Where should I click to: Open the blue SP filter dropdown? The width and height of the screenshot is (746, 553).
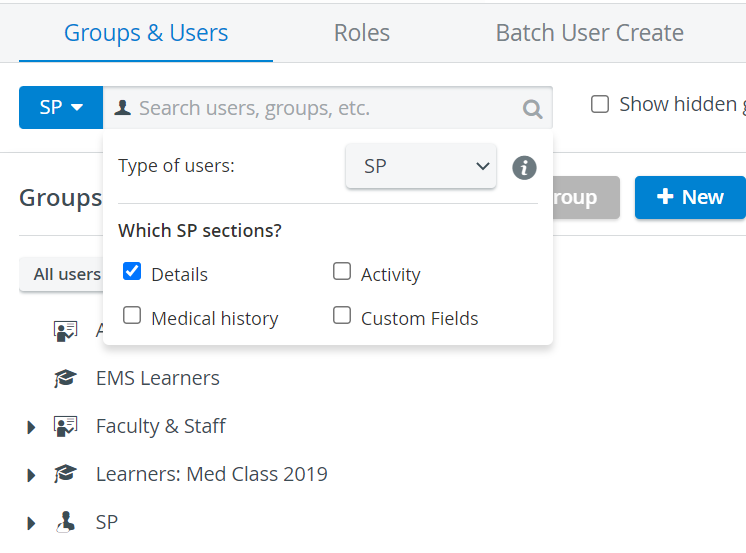click(x=61, y=108)
